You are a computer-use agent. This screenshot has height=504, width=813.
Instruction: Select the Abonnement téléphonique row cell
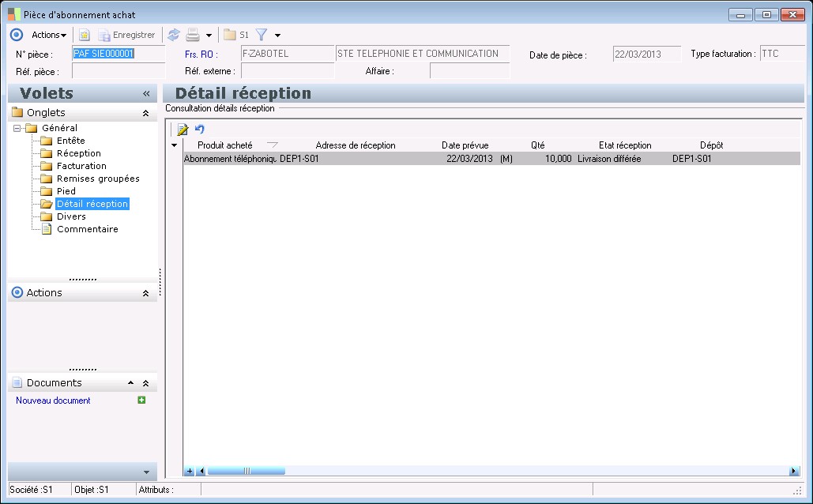230,159
